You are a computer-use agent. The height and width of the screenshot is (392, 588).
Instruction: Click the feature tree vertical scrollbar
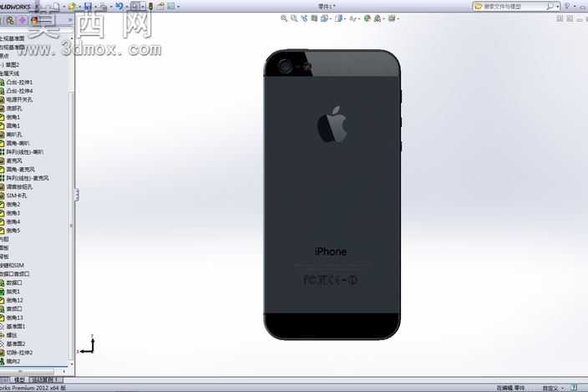71,225
